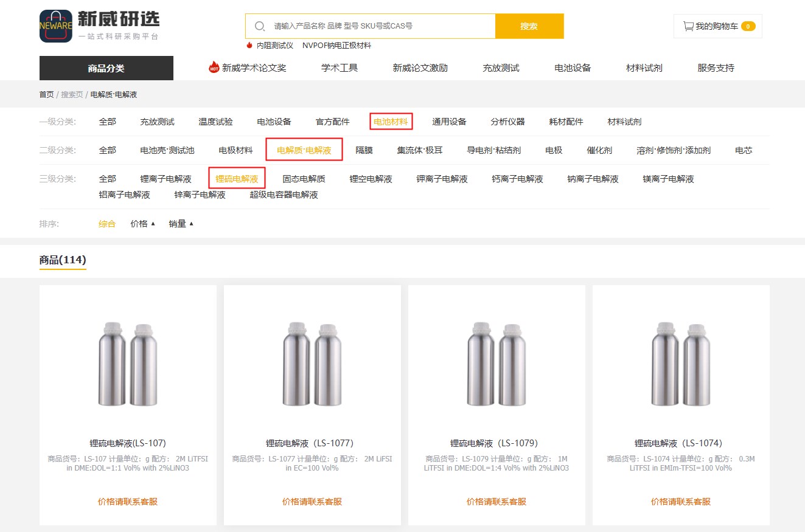Image resolution: width=805 pixels, height=532 pixels.
Task: Open 我的购物车 button
Action: 718,26
